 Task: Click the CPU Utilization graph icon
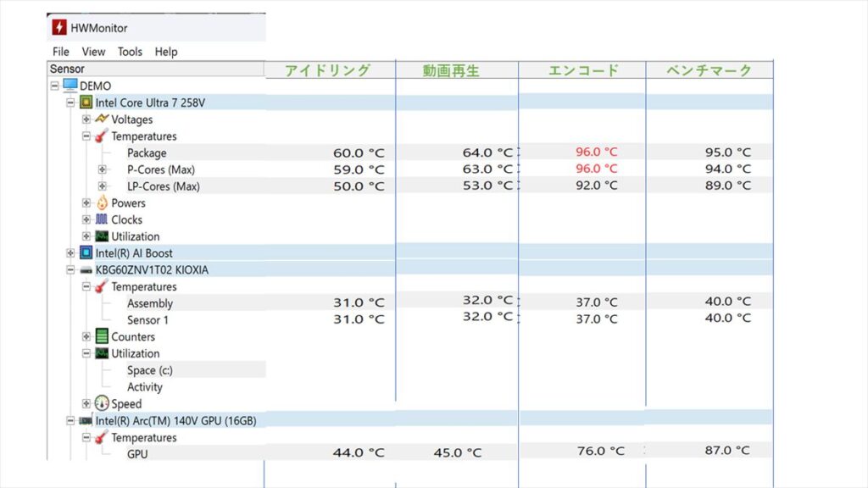point(102,236)
